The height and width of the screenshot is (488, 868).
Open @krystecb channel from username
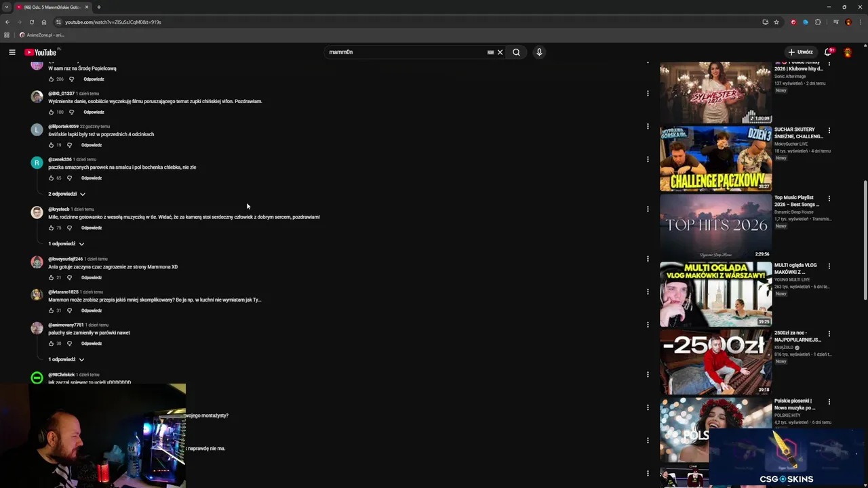point(59,209)
